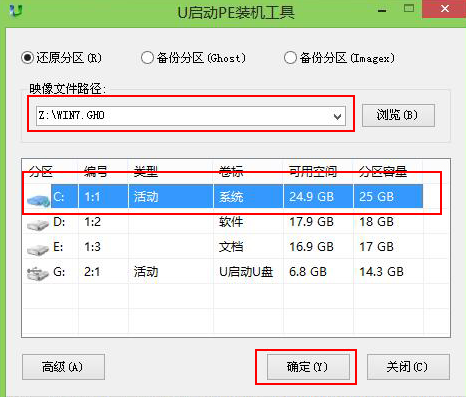This screenshot has height=397, width=466.
Task: Sort by the 编号 column header
Action: click(96, 171)
